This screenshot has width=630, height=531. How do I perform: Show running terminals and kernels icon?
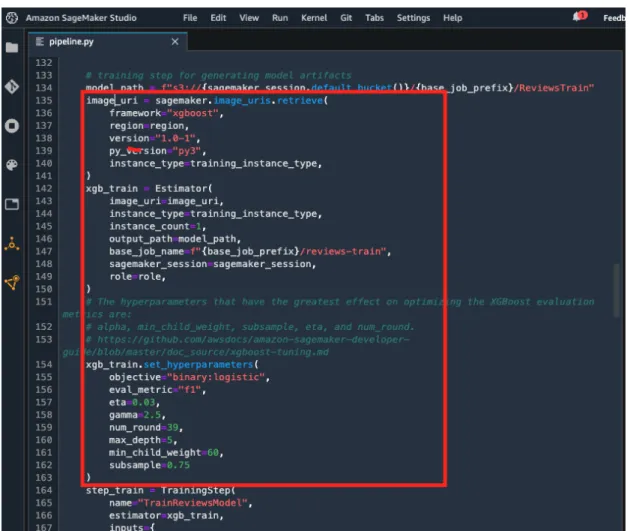12,126
